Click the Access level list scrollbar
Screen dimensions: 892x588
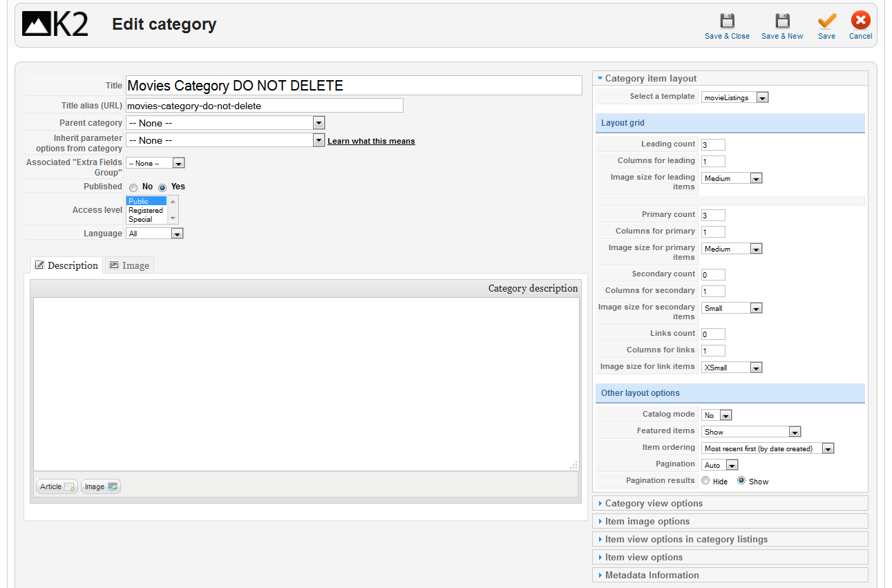click(173, 210)
